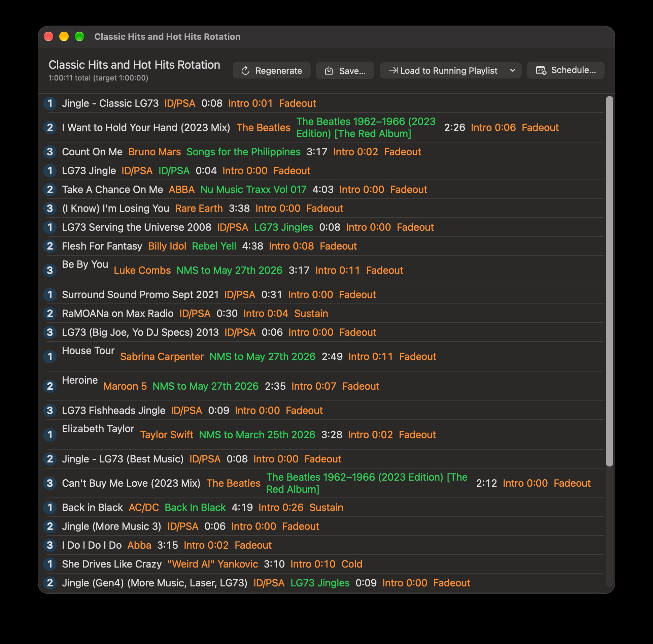The image size is (653, 644).
Task: Select Can't Buy Me Love (2023 Mix) title
Action: pyautogui.click(x=131, y=483)
